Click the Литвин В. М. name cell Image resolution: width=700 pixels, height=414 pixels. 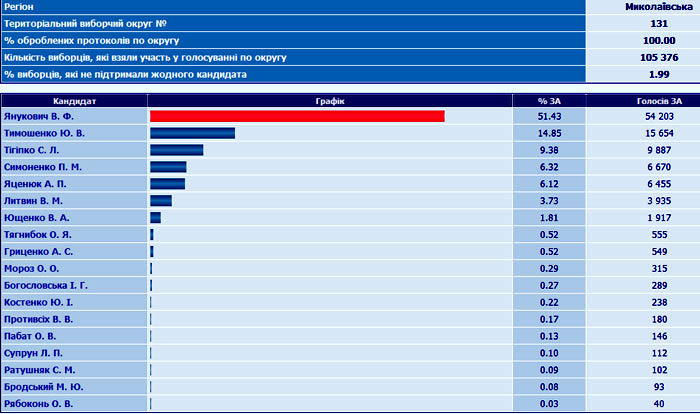pyautogui.click(x=37, y=201)
